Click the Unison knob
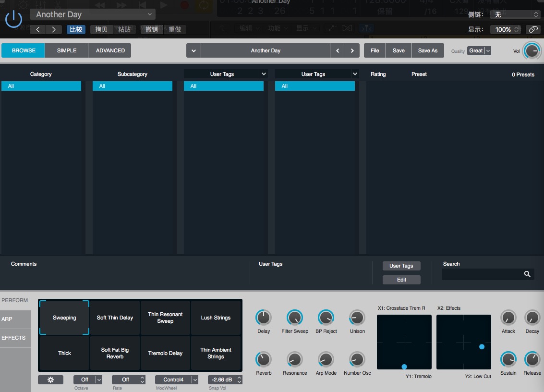This screenshot has width=544, height=392. pos(357,318)
